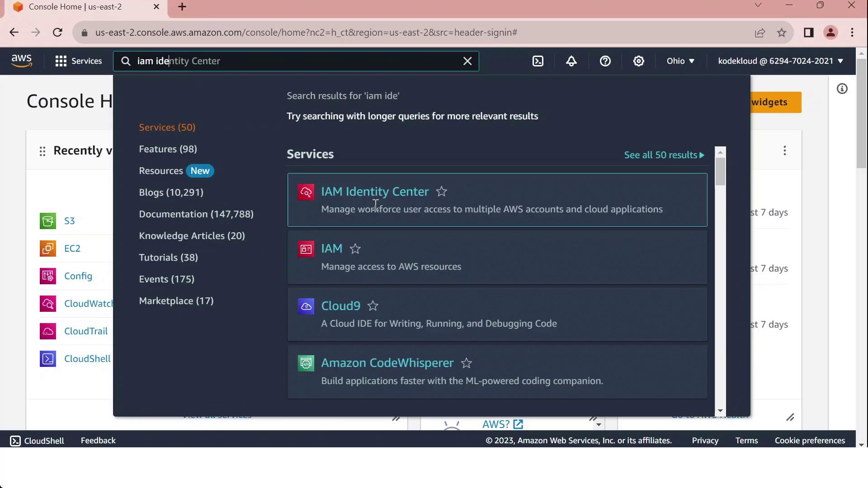Open CloudShell icon in top navigation bar

pos(538,61)
